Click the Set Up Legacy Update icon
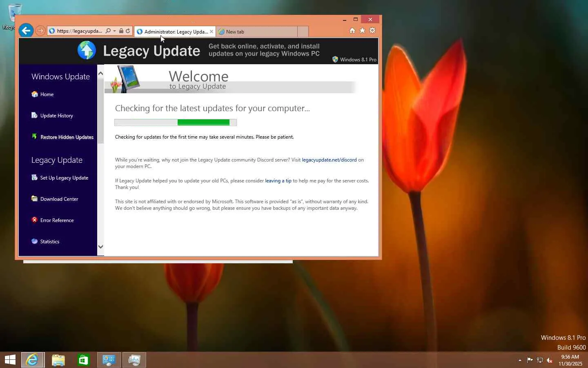This screenshot has width=588, height=368. pos(35,177)
